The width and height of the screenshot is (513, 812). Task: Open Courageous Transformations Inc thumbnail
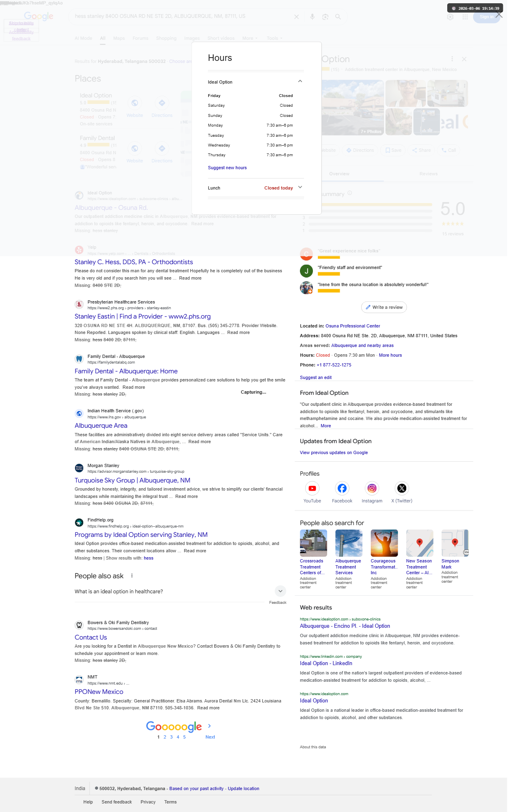[384, 543]
